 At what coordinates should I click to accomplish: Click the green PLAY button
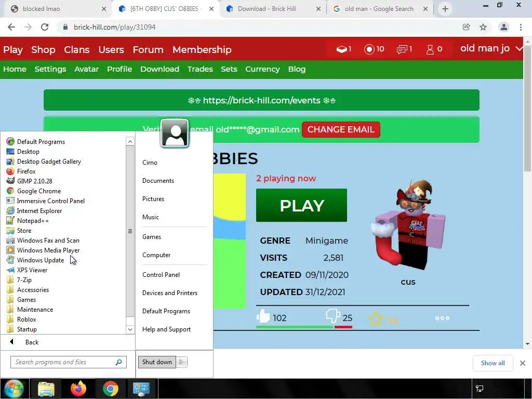coord(301,205)
